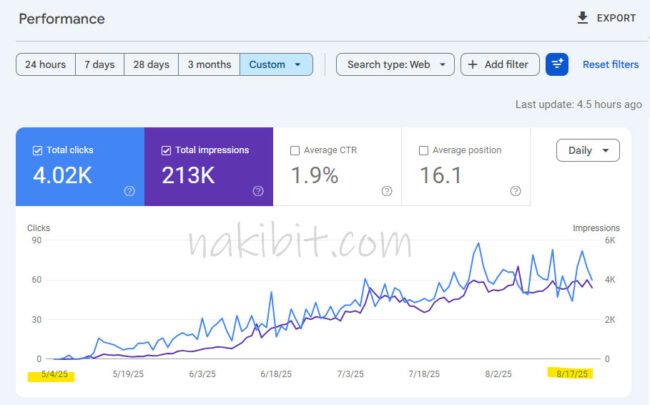Click the 2K impressions axis label

[610, 320]
